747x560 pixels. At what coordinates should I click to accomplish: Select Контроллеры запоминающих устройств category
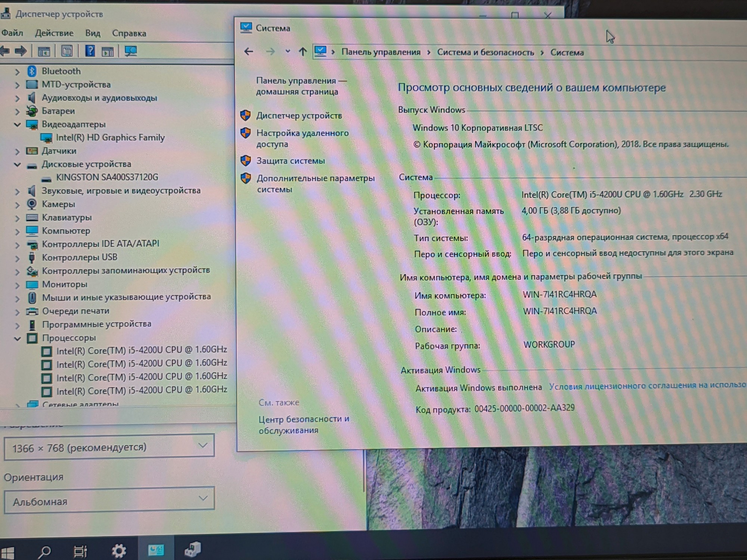click(126, 270)
